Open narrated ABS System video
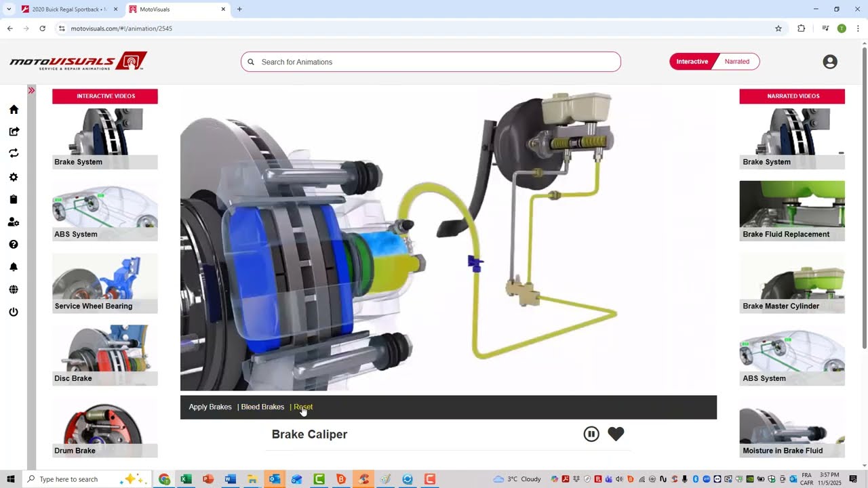 coord(792,355)
